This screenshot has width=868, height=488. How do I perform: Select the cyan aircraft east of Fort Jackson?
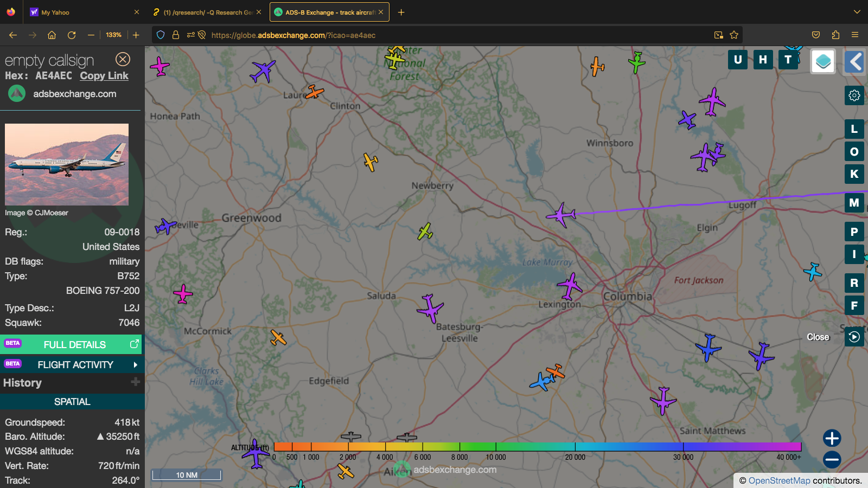[x=813, y=271]
